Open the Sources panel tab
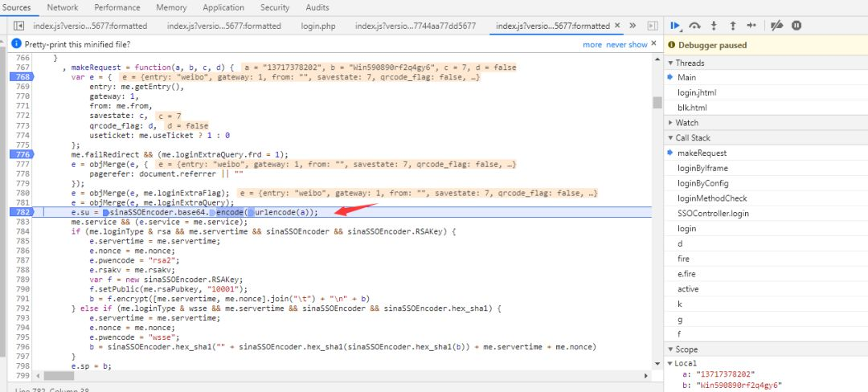This screenshot has height=392, width=868. click(17, 8)
